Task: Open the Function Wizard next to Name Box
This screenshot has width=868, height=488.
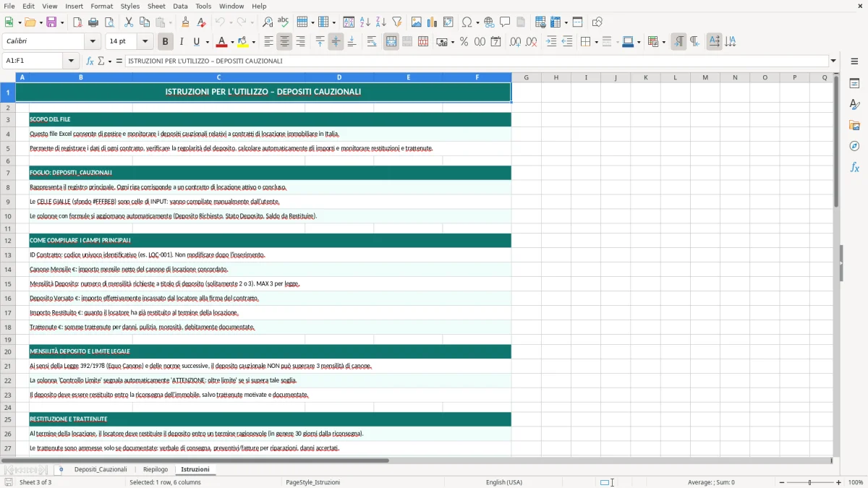Action: tap(90, 61)
